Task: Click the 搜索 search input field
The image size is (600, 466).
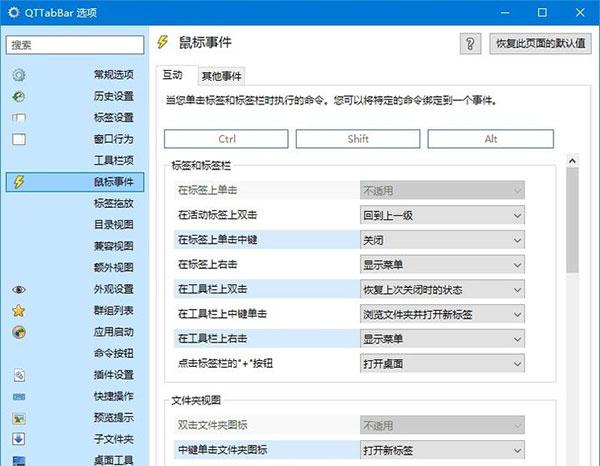Action: click(75, 45)
